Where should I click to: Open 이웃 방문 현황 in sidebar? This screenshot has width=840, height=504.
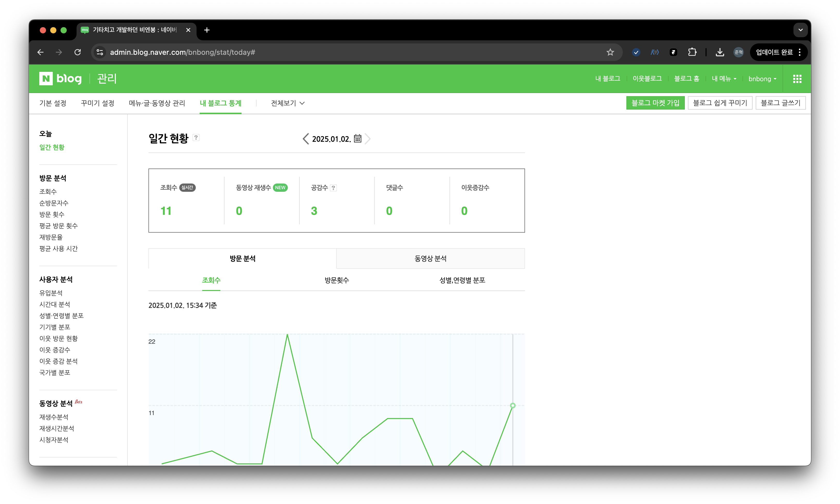coord(58,339)
